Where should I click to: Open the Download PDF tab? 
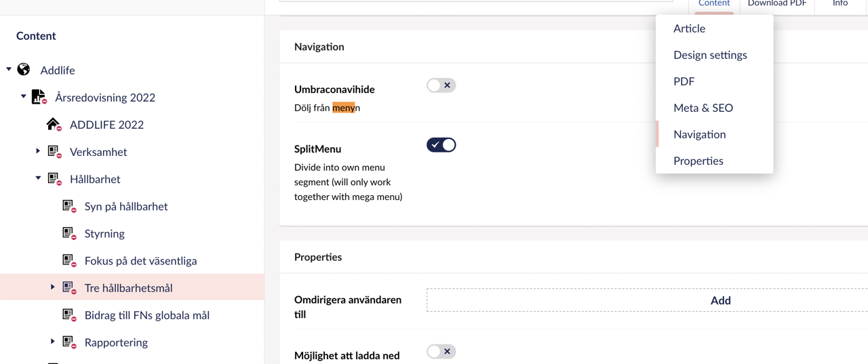coord(776,4)
